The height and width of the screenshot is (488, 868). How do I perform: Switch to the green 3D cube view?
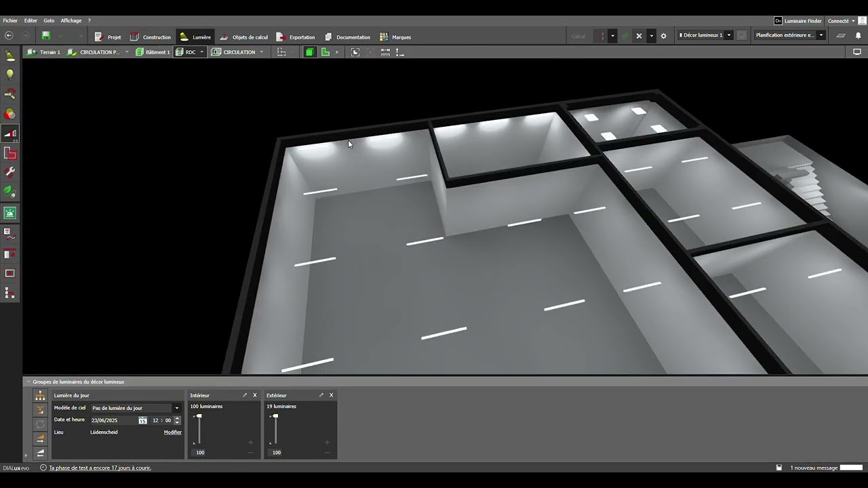click(310, 52)
